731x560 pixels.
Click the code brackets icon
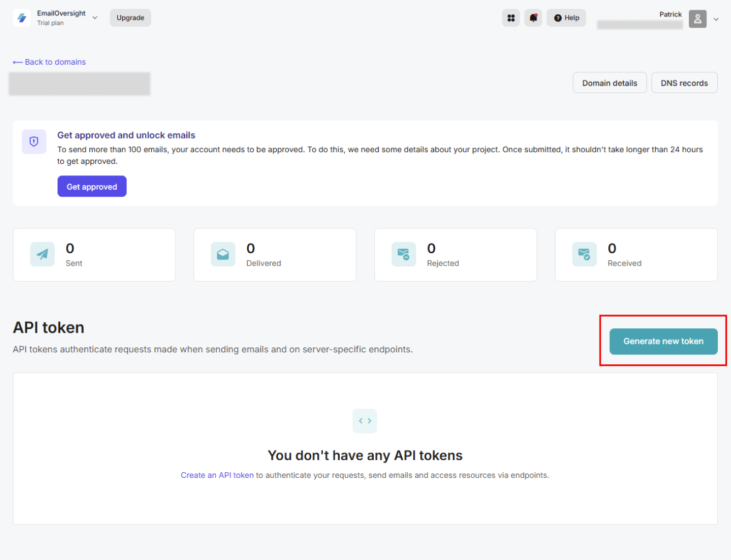365,421
